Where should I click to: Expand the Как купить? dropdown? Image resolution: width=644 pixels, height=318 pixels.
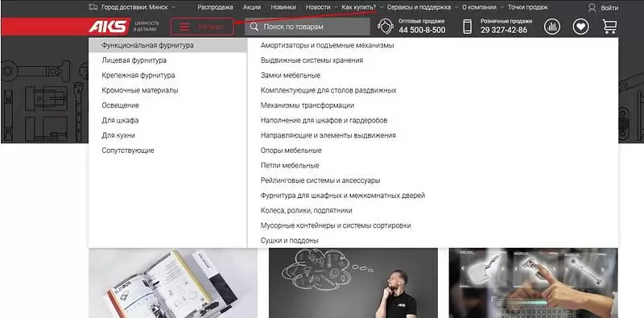(x=363, y=7)
